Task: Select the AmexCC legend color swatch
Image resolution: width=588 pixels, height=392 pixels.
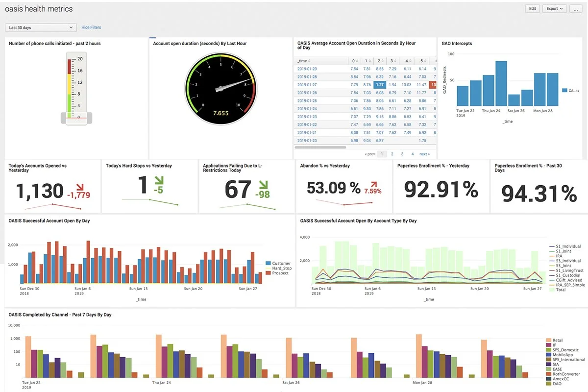Action: 548,379
